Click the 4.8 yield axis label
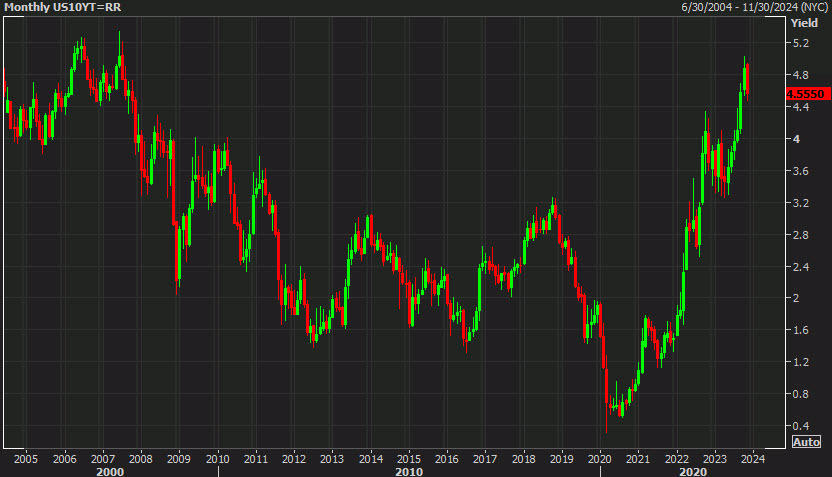 point(801,75)
